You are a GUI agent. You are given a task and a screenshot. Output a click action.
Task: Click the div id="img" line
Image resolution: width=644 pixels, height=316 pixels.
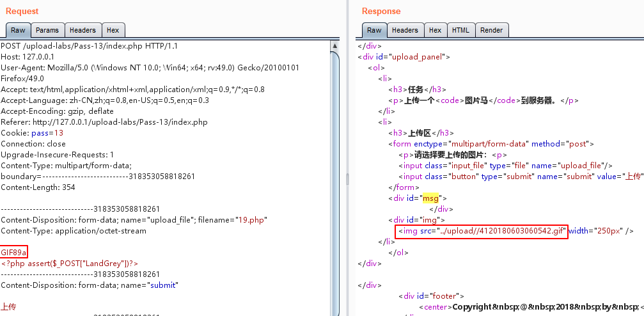click(416, 220)
